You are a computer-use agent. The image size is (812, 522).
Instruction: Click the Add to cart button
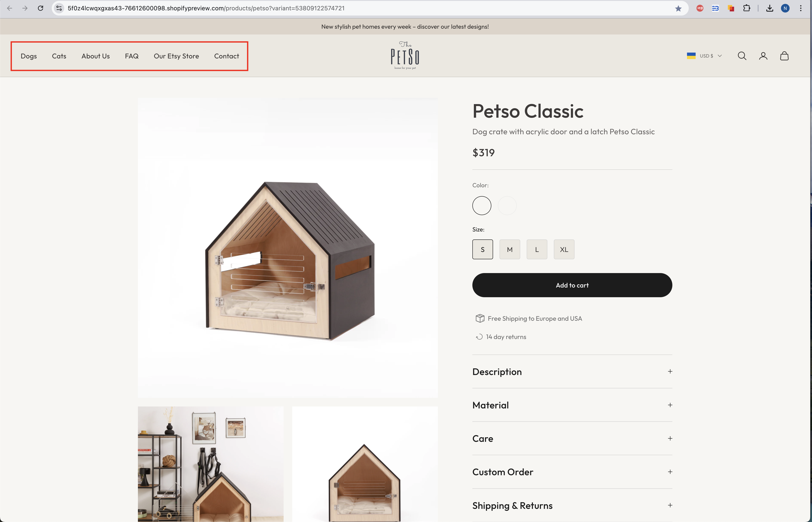[x=572, y=285]
